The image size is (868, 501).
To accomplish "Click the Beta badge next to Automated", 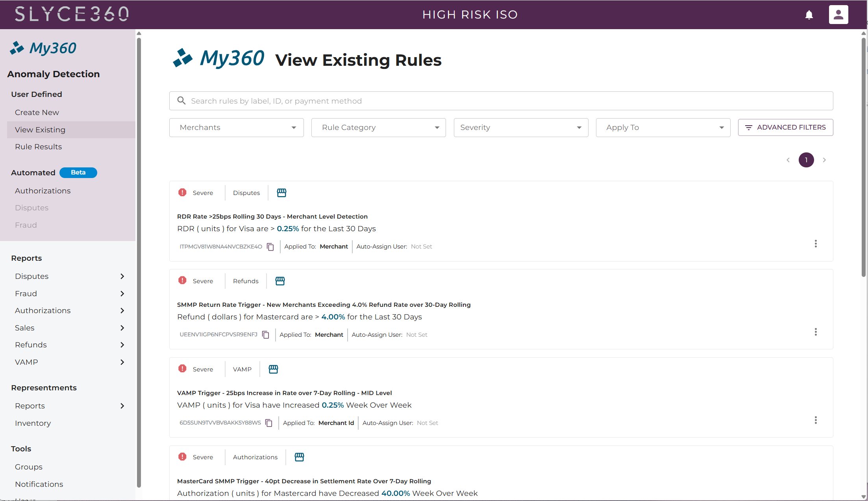I will coord(78,173).
